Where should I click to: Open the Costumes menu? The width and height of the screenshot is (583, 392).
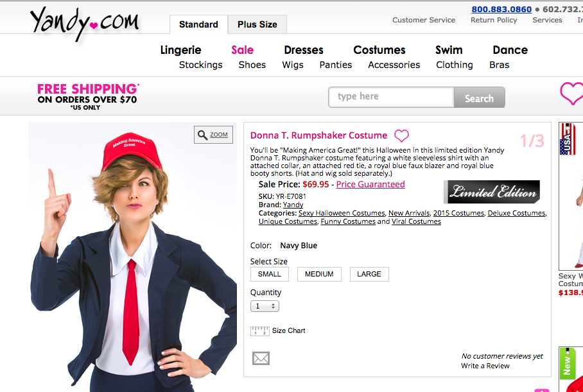(379, 50)
